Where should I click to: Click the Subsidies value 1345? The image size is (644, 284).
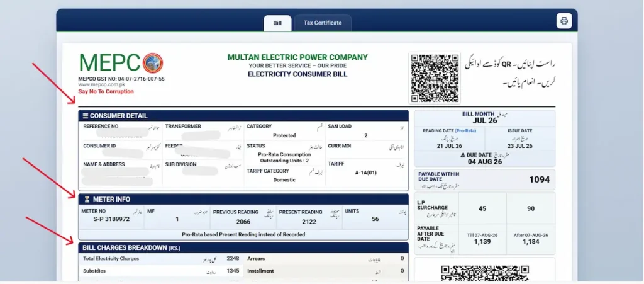[233, 271]
